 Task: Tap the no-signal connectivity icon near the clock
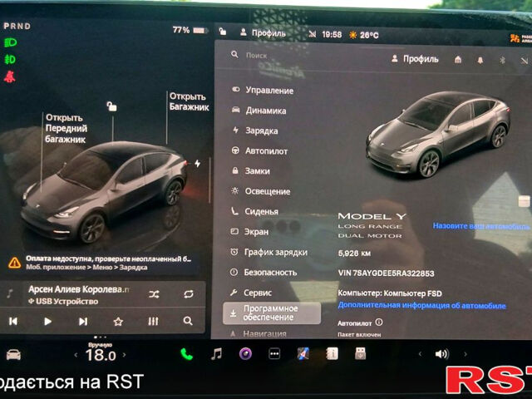(x=313, y=34)
